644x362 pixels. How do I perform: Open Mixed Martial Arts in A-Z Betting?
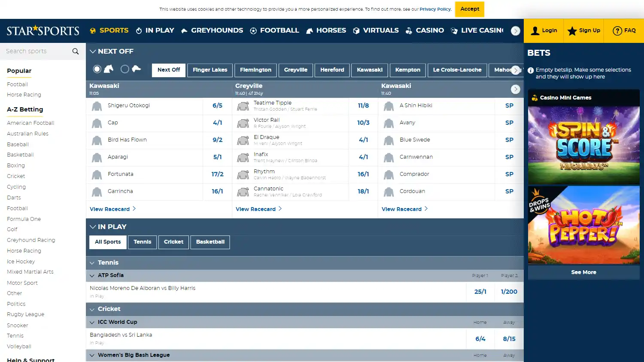(30, 272)
